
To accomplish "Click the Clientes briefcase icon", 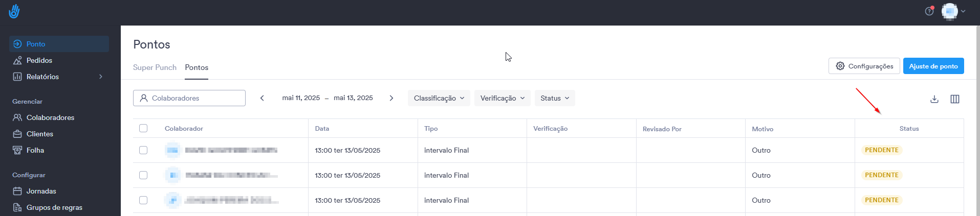I will pyautogui.click(x=17, y=134).
